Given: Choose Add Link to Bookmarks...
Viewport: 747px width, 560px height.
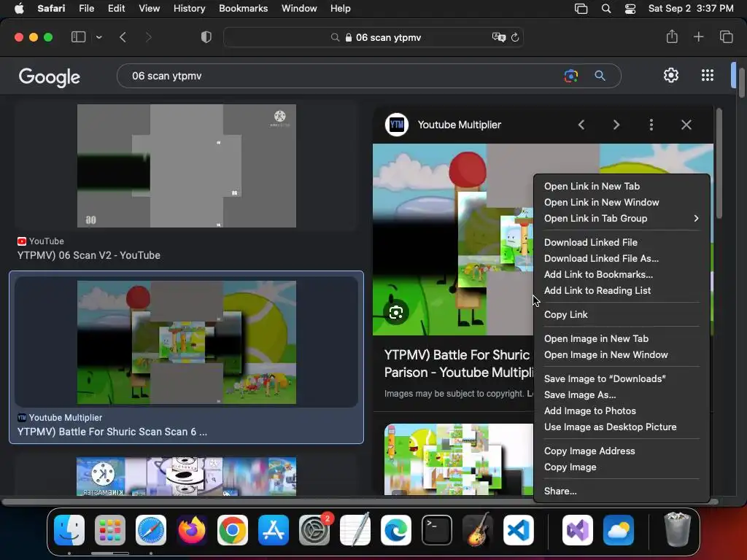Looking at the screenshot, I should click(x=598, y=274).
